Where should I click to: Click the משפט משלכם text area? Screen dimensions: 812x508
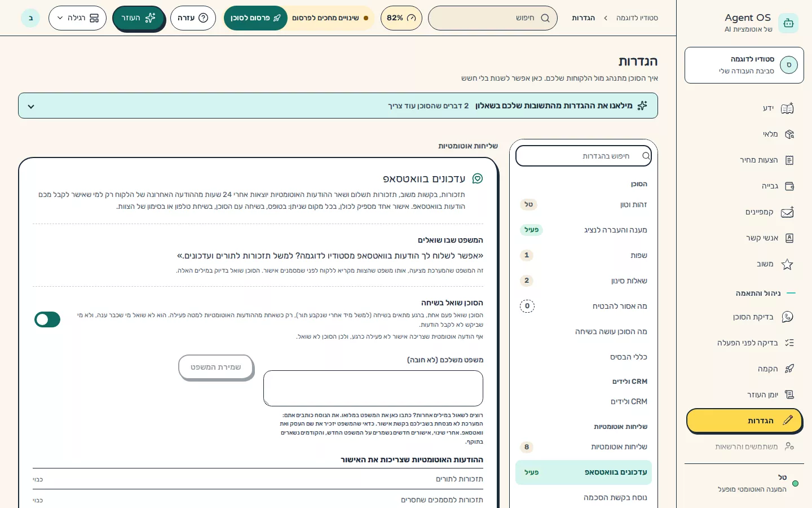tap(373, 388)
